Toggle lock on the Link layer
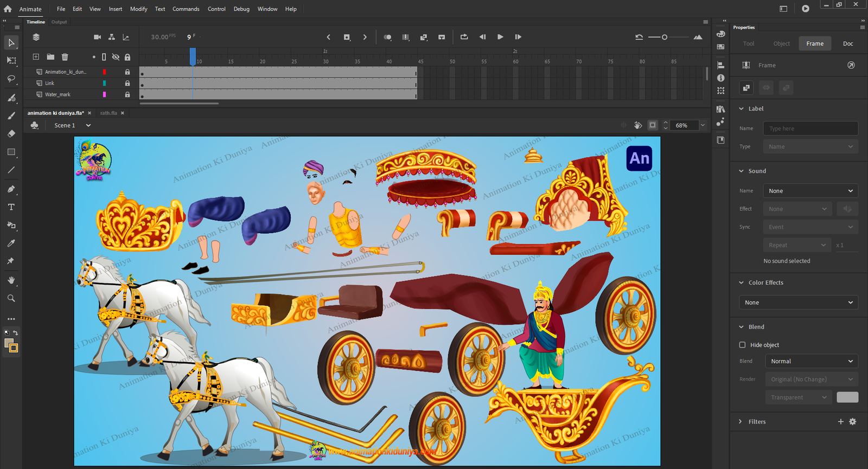 pyautogui.click(x=127, y=83)
